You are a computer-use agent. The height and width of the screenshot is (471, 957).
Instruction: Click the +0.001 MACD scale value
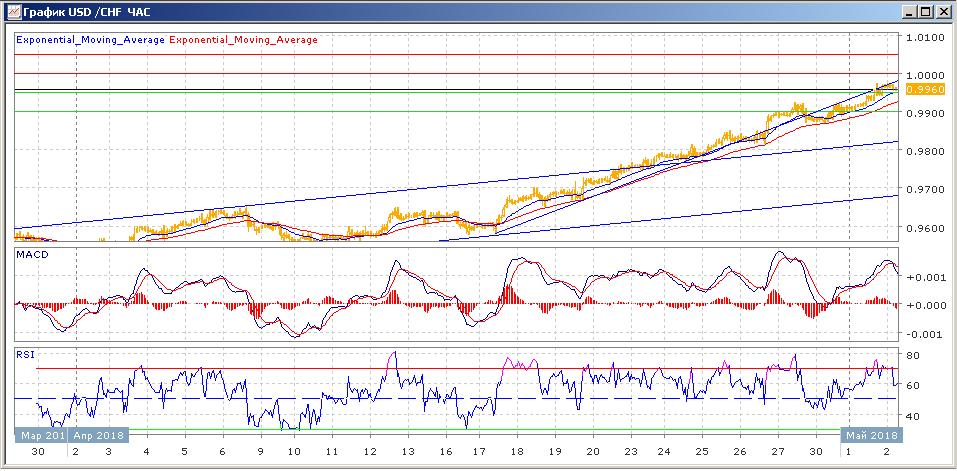(x=927, y=276)
